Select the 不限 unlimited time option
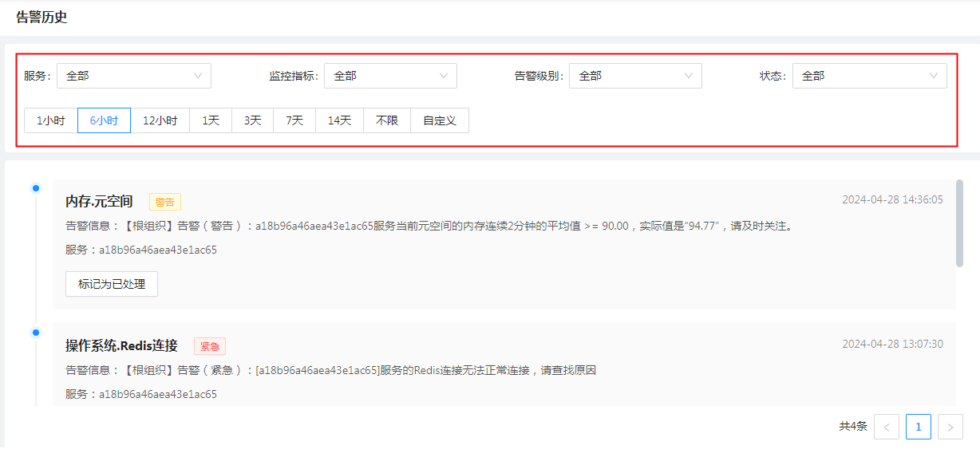The image size is (980, 461). click(387, 120)
